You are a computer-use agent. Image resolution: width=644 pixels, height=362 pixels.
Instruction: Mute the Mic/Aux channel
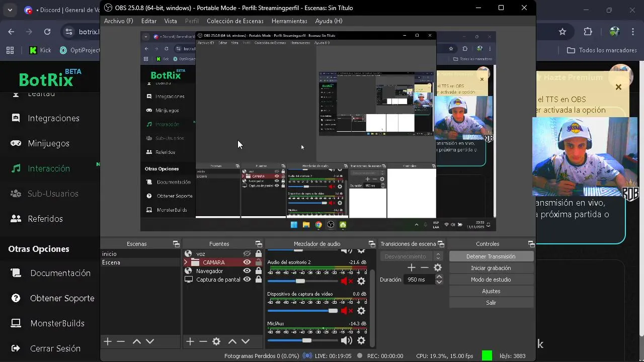coord(347,340)
